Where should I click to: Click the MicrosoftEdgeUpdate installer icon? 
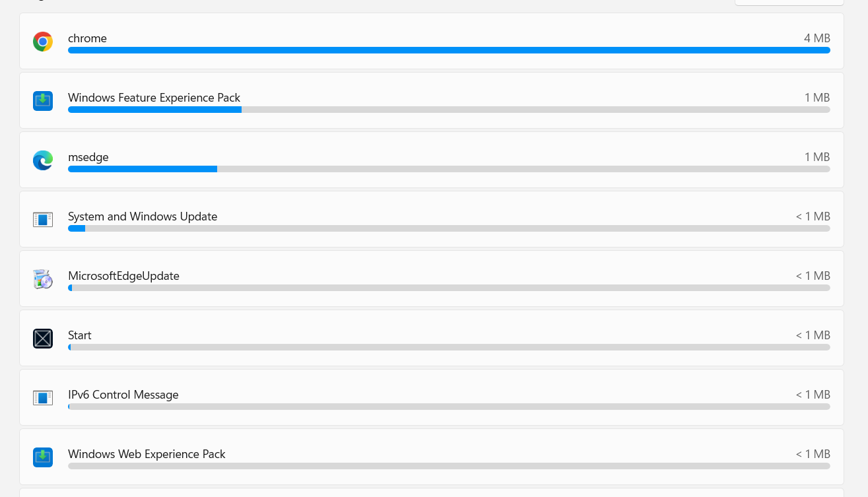click(x=43, y=279)
